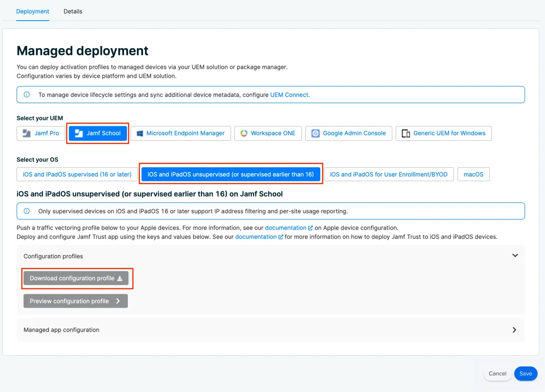Choose iOS and iPadOS for User Enrollment/BYOD
The height and width of the screenshot is (392, 545).
pyautogui.click(x=389, y=174)
